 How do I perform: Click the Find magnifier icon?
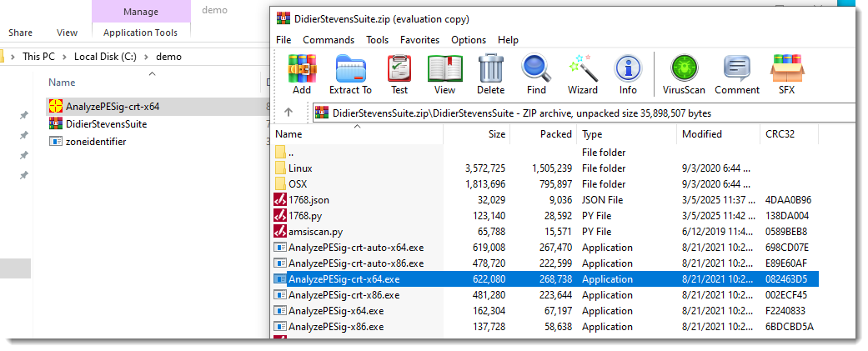(x=536, y=68)
